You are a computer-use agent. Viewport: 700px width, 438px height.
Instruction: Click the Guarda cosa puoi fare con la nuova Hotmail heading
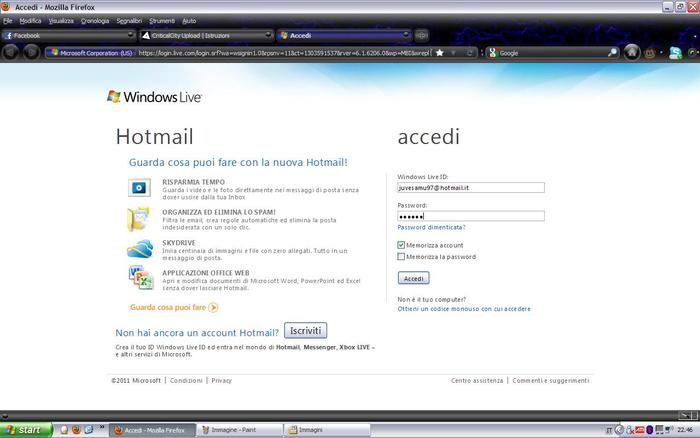[238, 162]
